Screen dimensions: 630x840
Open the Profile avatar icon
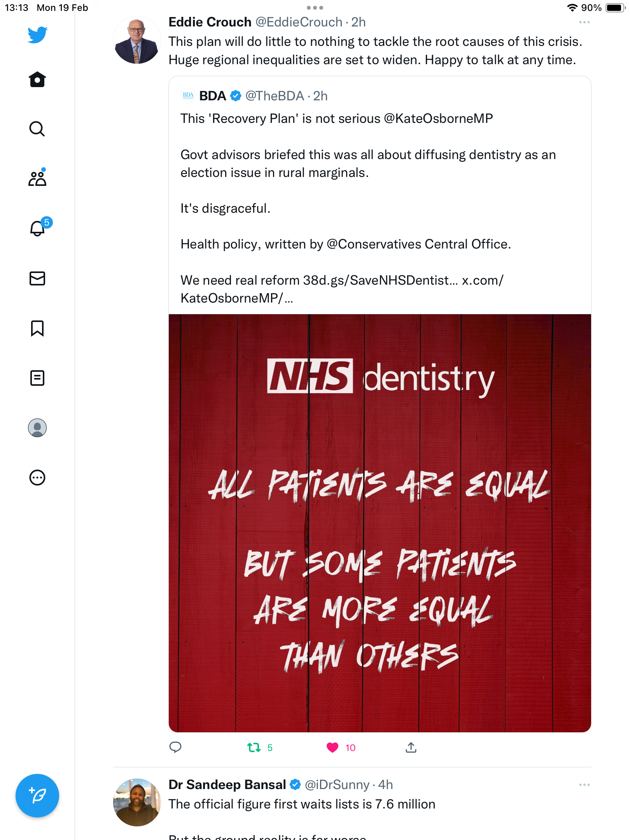point(37,428)
